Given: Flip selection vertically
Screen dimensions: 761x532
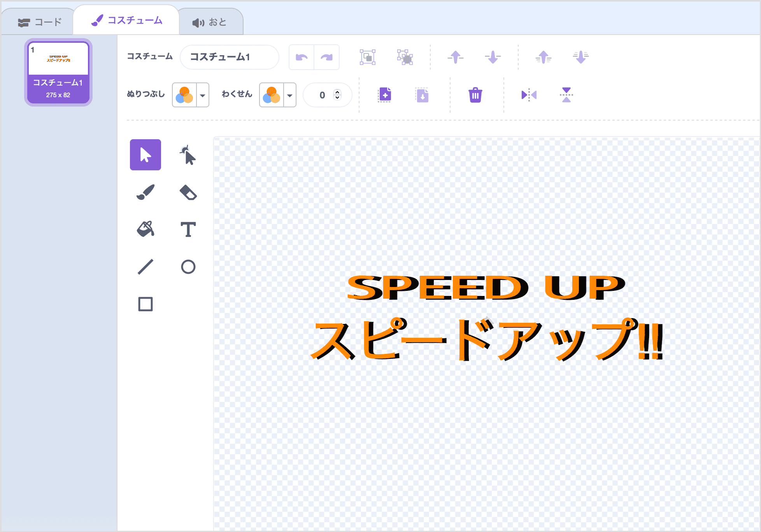Looking at the screenshot, I should 566,95.
